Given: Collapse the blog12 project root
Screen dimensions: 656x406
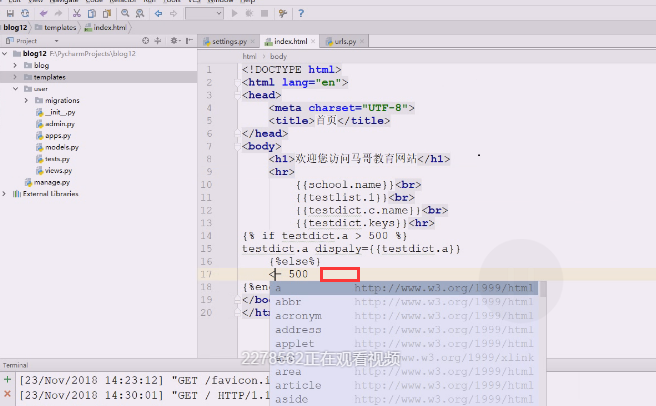Looking at the screenshot, I should (5, 54).
